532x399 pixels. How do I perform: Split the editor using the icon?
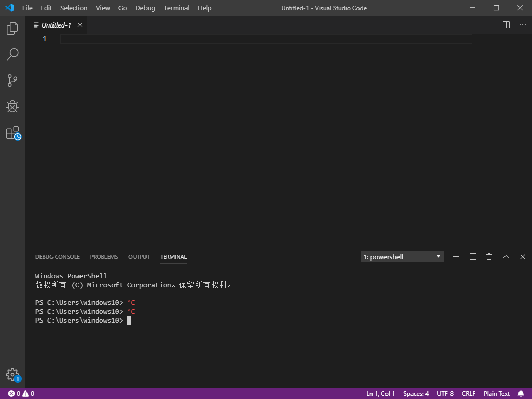pyautogui.click(x=506, y=24)
